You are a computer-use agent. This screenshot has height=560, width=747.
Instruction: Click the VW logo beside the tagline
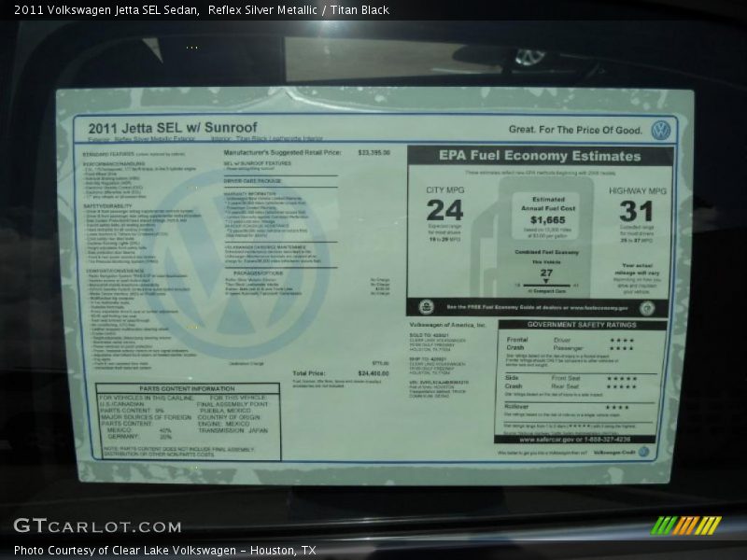click(661, 130)
